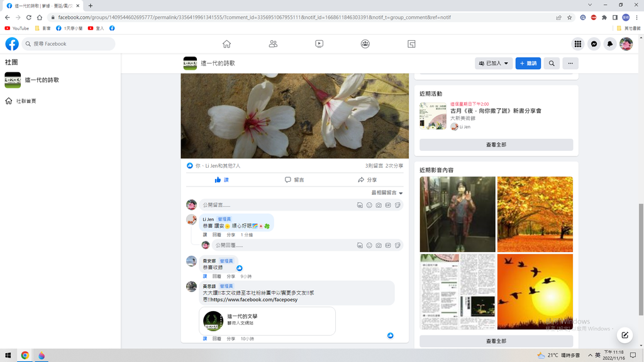Toggle the 讚 like button on the post

coord(221,180)
